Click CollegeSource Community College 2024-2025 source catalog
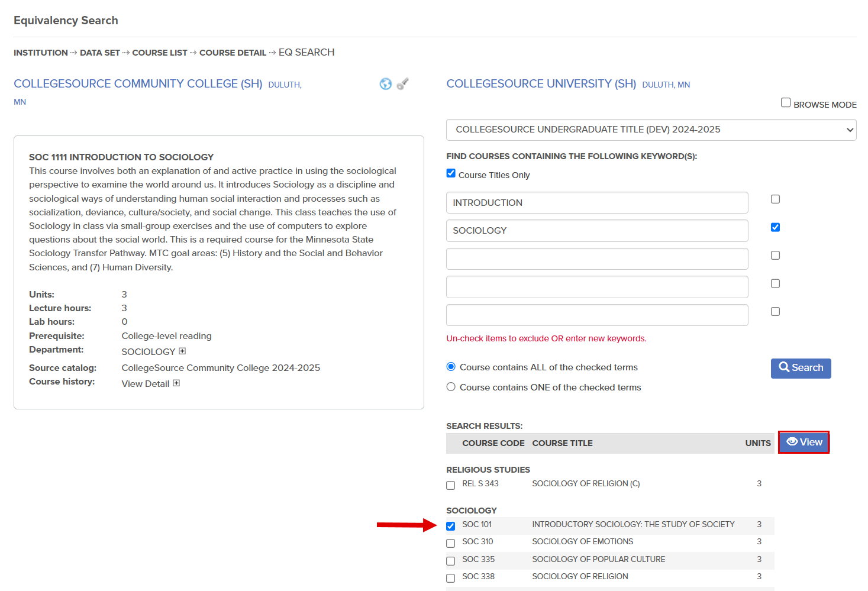 [221, 368]
